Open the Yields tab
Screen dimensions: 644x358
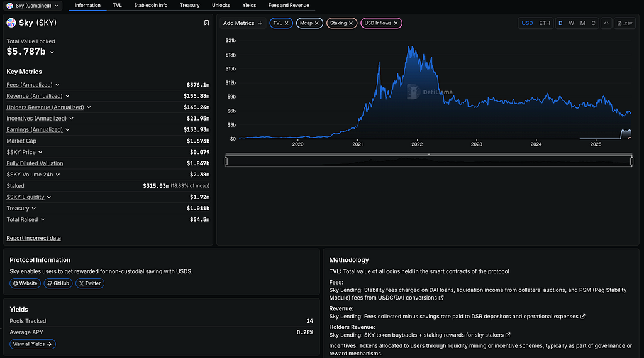(249, 5)
